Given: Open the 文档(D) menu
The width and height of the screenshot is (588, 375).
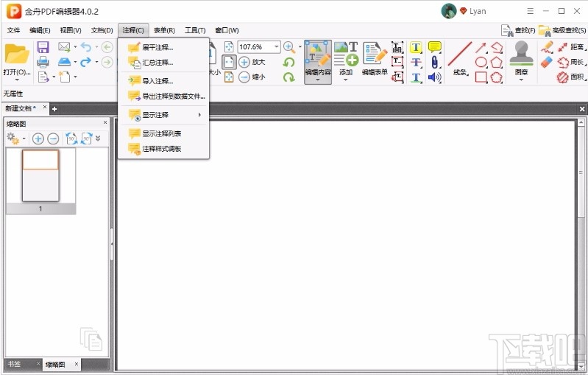Looking at the screenshot, I should coord(102,30).
